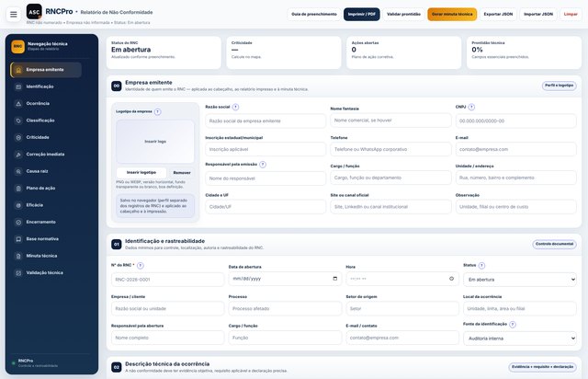The width and height of the screenshot is (588, 379).
Task: Click the Criticidade sidebar icon
Action: [18, 137]
